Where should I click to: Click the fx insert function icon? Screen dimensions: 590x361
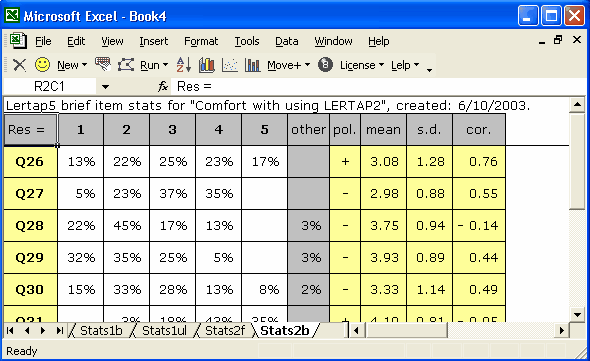pos(163,87)
